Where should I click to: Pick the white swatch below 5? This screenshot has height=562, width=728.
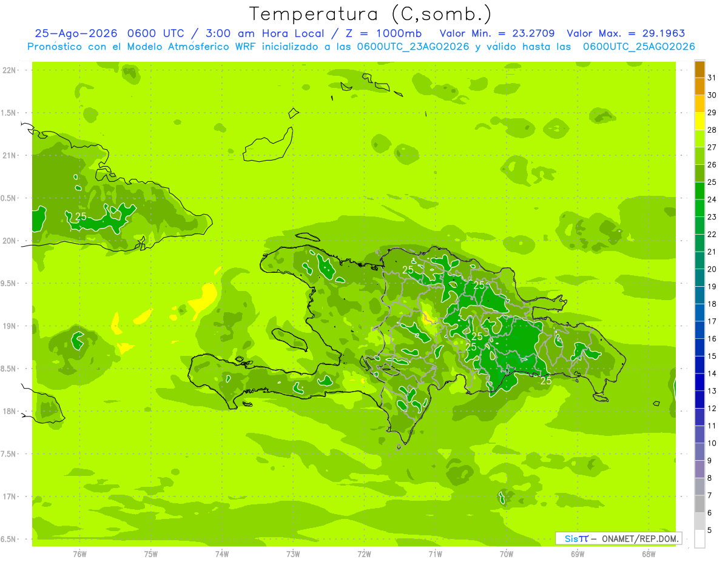pyautogui.click(x=699, y=538)
